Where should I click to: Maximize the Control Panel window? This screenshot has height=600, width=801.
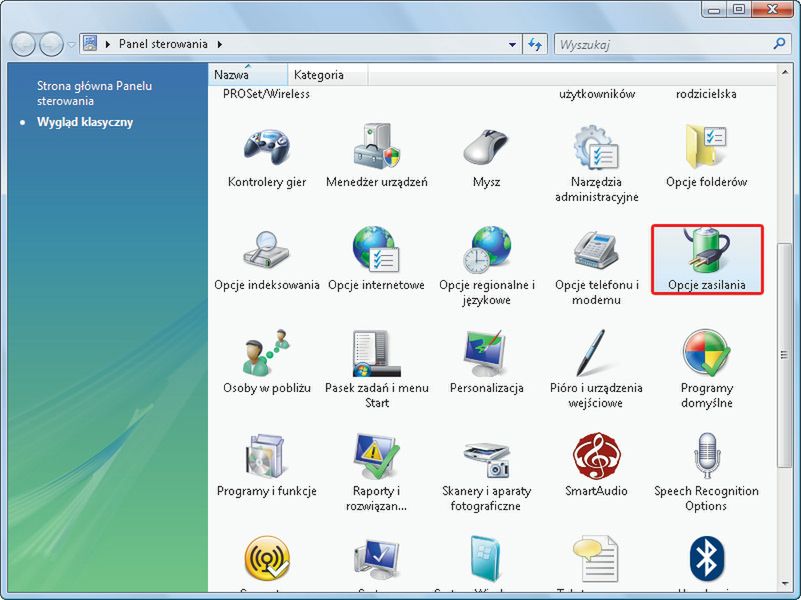click(x=739, y=10)
